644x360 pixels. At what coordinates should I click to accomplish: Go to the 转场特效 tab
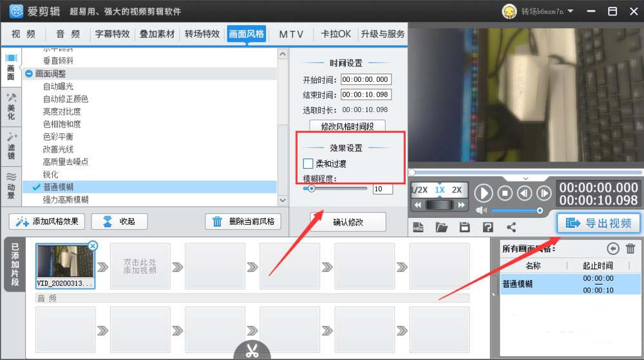(202, 34)
